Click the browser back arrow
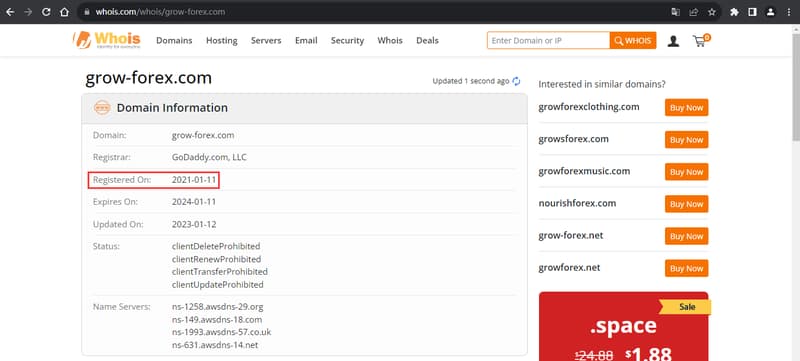Screen dimensions: 800x361 (x=10, y=12)
